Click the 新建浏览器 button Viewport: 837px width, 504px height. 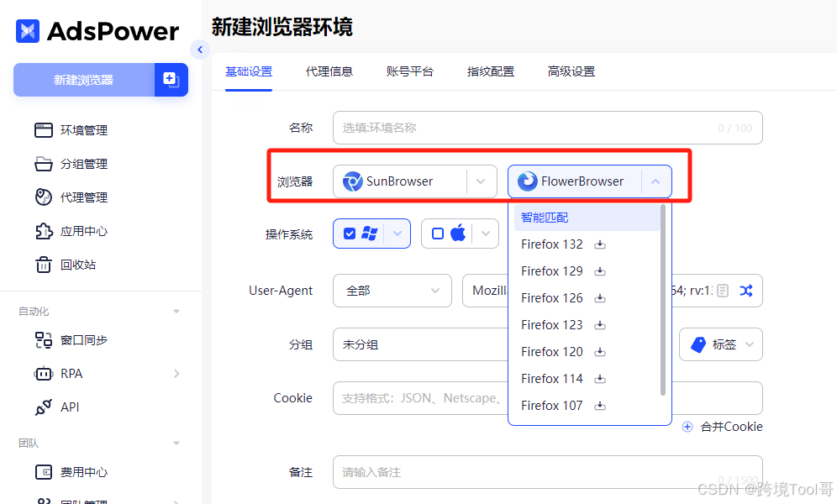click(x=84, y=80)
